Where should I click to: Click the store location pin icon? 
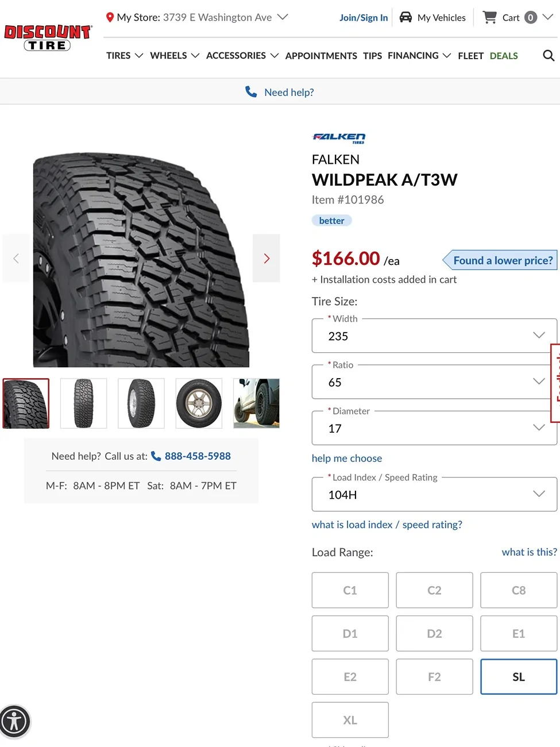coord(110,17)
